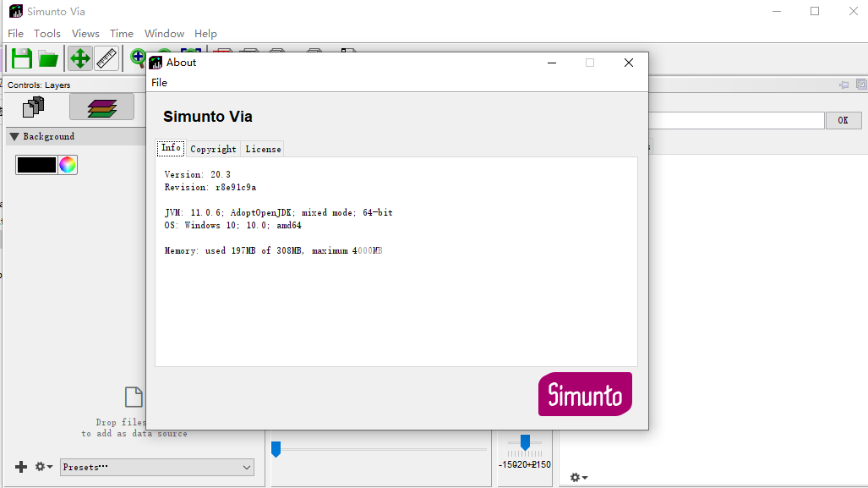Switch to the data sources documents icon

coord(33,107)
